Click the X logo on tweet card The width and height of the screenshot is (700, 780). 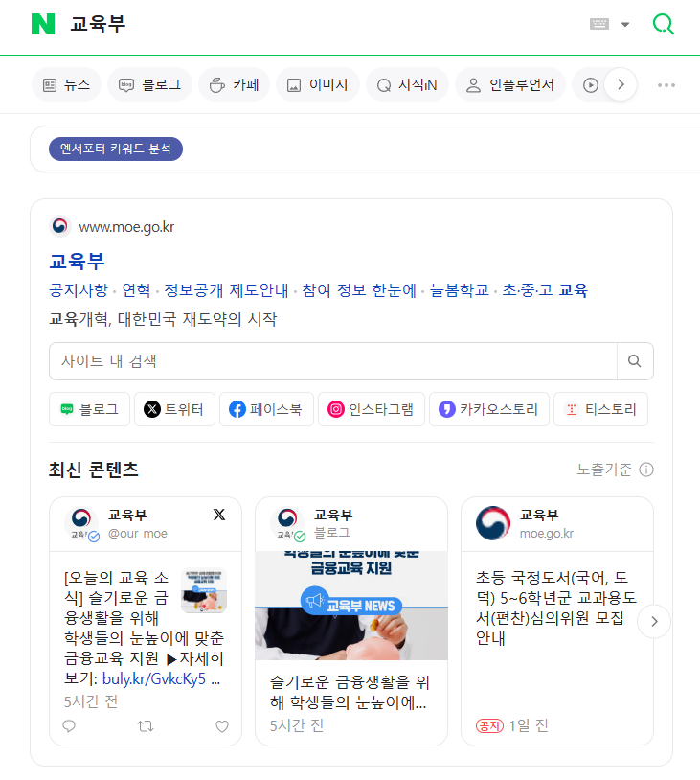[219, 515]
